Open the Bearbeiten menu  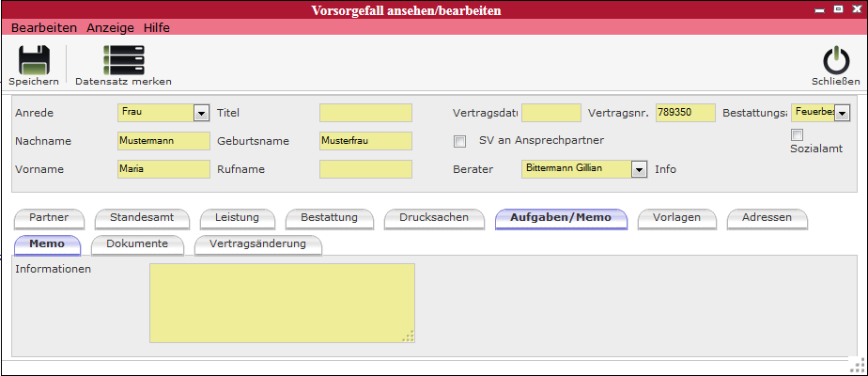[44, 28]
